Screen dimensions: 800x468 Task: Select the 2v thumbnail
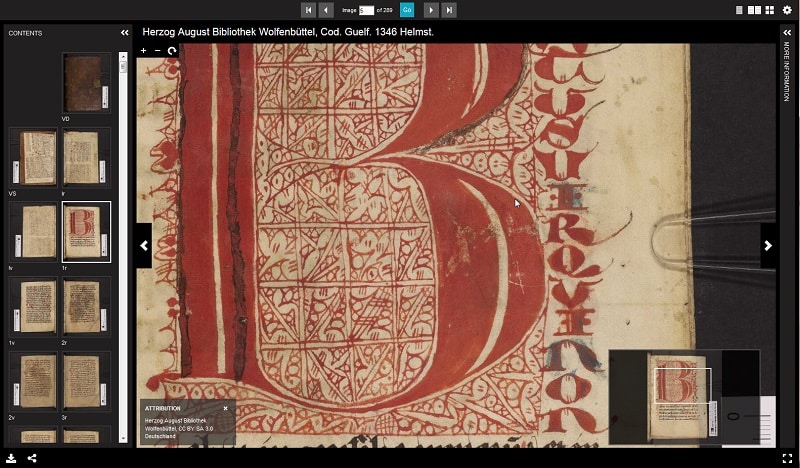(33, 381)
